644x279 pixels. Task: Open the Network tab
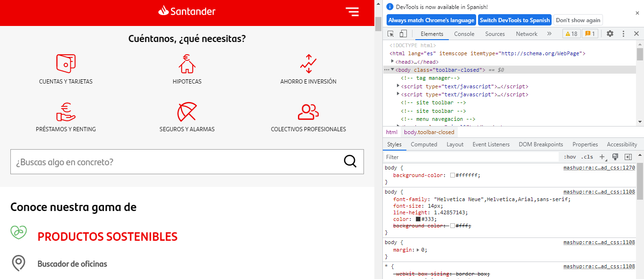527,34
